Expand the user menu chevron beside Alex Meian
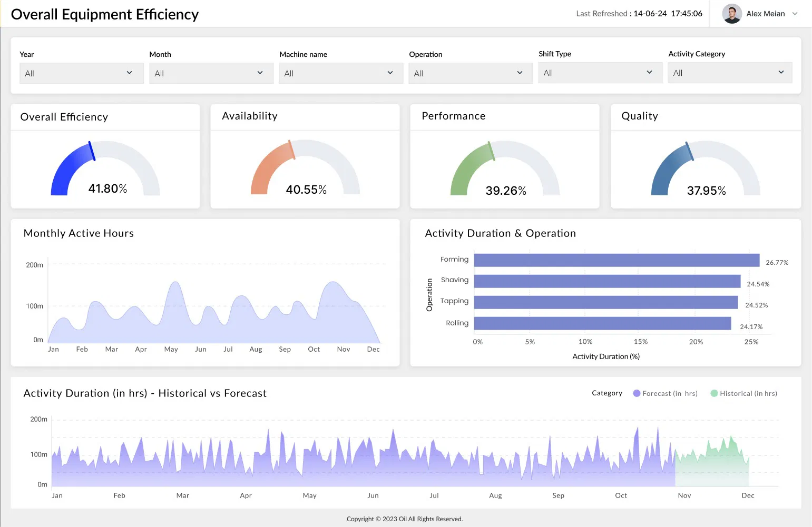The height and width of the screenshot is (527, 812). click(x=795, y=14)
